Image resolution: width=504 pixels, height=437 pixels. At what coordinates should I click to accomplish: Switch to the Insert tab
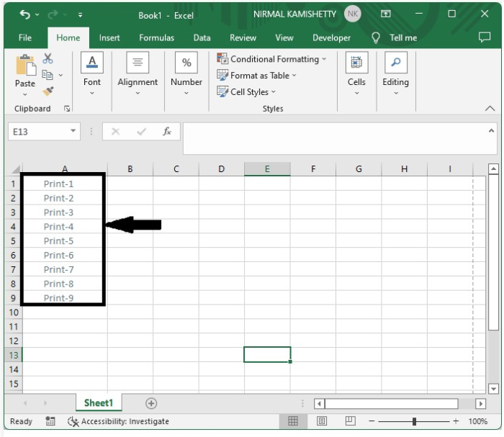(x=109, y=38)
